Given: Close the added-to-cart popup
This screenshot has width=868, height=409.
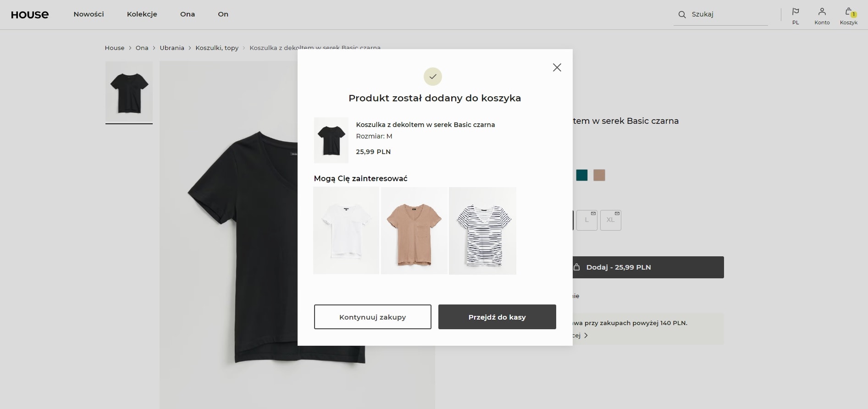Looking at the screenshot, I should (x=557, y=67).
